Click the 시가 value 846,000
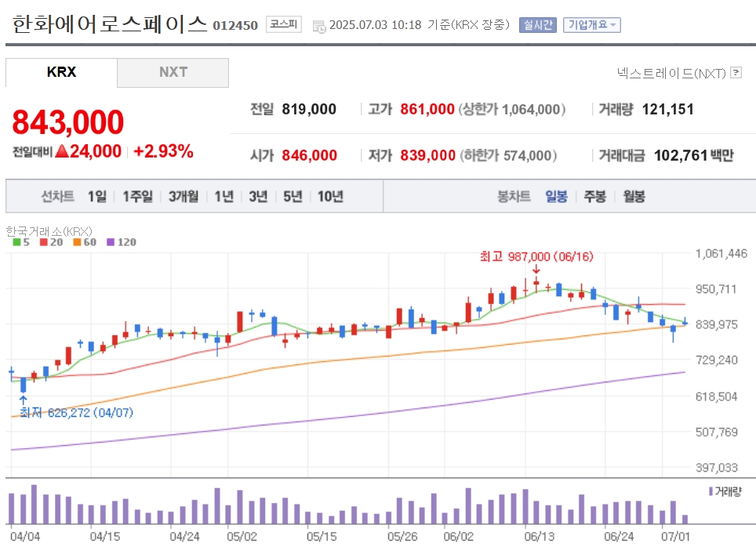 pos(310,156)
